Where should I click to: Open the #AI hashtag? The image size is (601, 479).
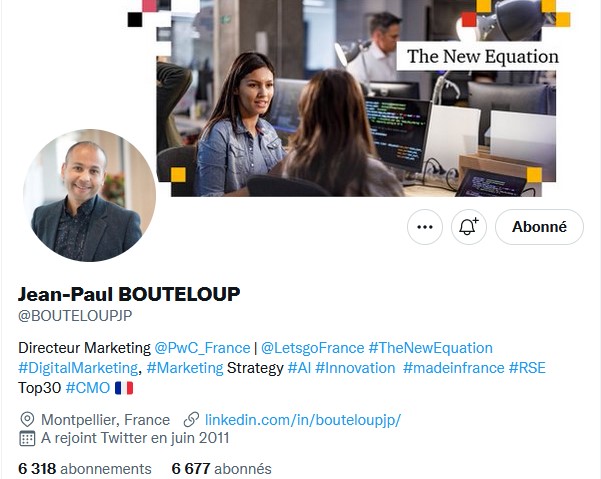(299, 368)
